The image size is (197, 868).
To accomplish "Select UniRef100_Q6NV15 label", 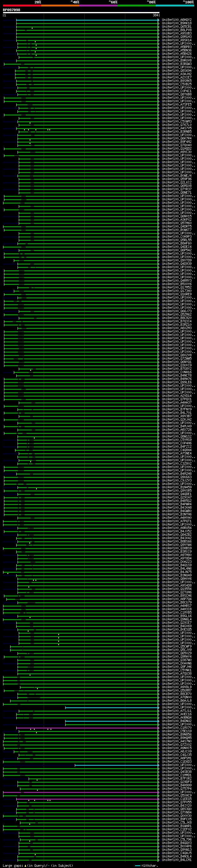I will point(177,216).
